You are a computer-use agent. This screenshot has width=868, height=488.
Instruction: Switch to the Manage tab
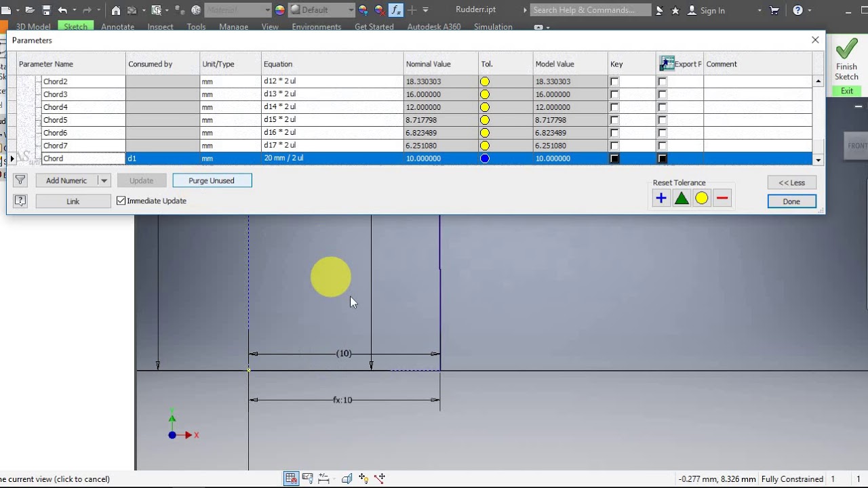pyautogui.click(x=233, y=27)
